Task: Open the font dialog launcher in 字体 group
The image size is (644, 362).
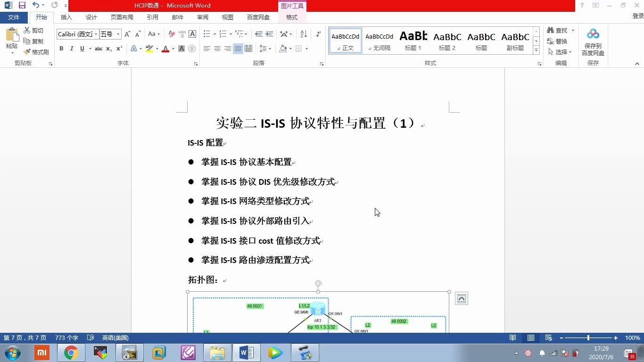Action: point(196,64)
